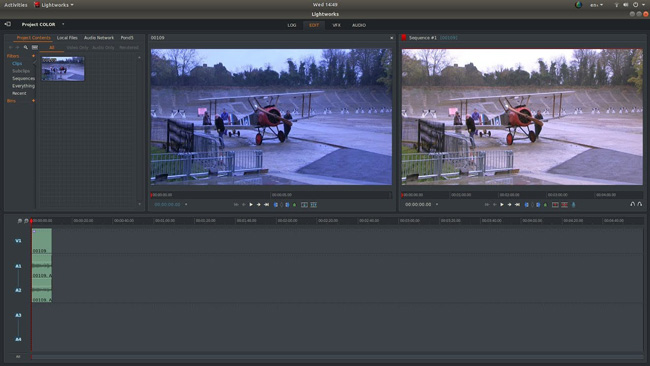This screenshot has height=366, width=650.
Task: Open the Project COLOR dropdown arrow
Action: (63, 24)
